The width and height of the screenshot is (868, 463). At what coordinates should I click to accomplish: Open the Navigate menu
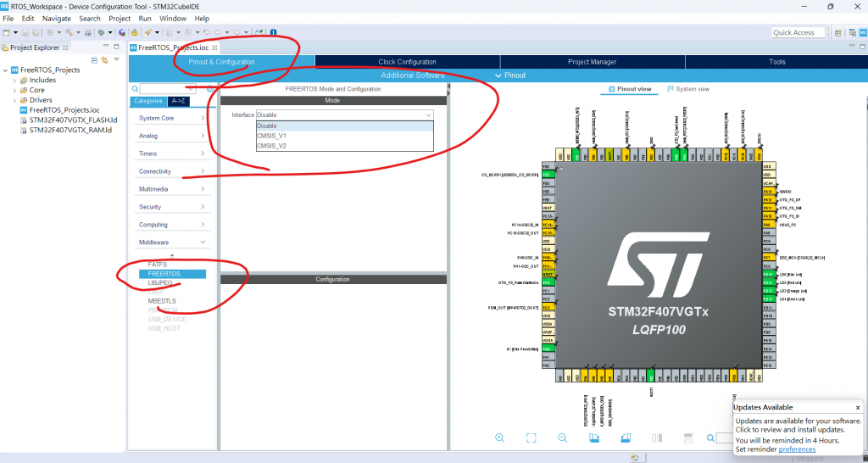tap(57, 19)
